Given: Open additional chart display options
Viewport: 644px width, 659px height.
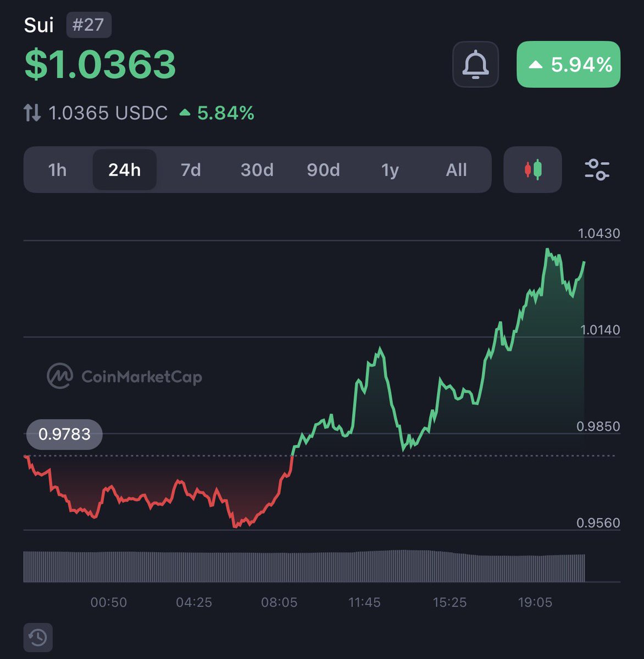Looking at the screenshot, I should pos(597,170).
